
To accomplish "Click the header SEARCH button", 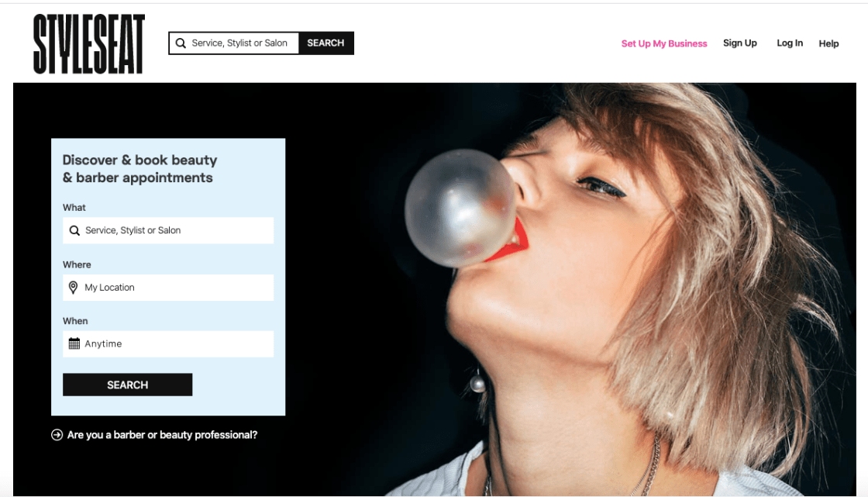I will 326,43.
